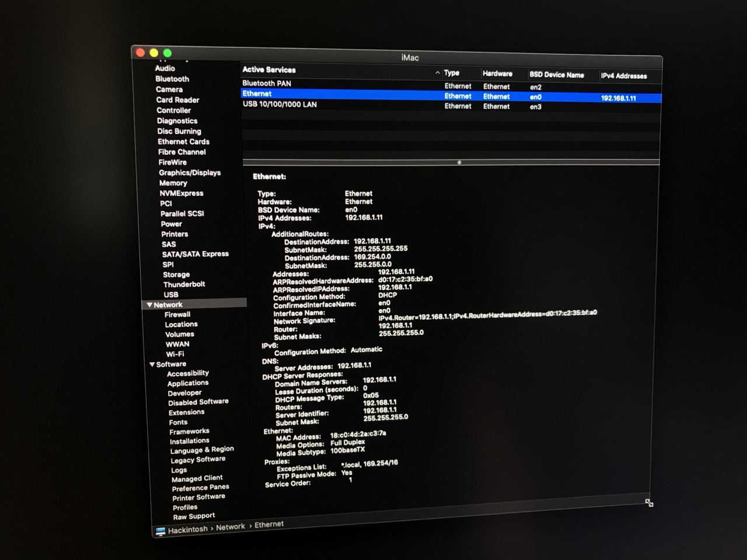Sort by the Type column header
Image resolution: width=747 pixels, height=560 pixels.
tap(452, 73)
